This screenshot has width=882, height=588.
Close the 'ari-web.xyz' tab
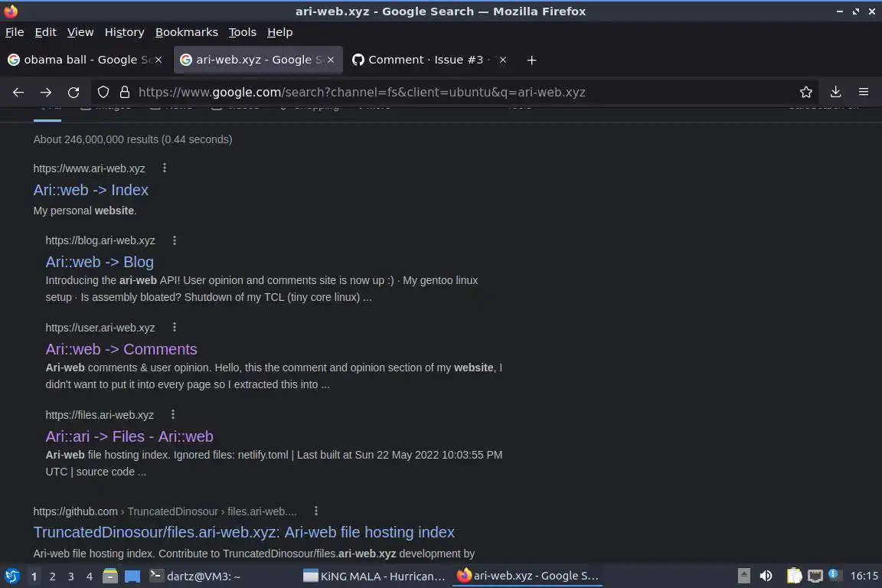(331, 60)
